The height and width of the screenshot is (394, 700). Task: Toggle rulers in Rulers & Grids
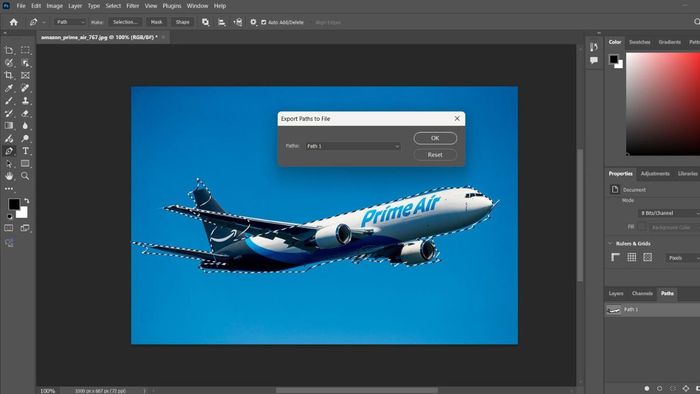pos(615,257)
